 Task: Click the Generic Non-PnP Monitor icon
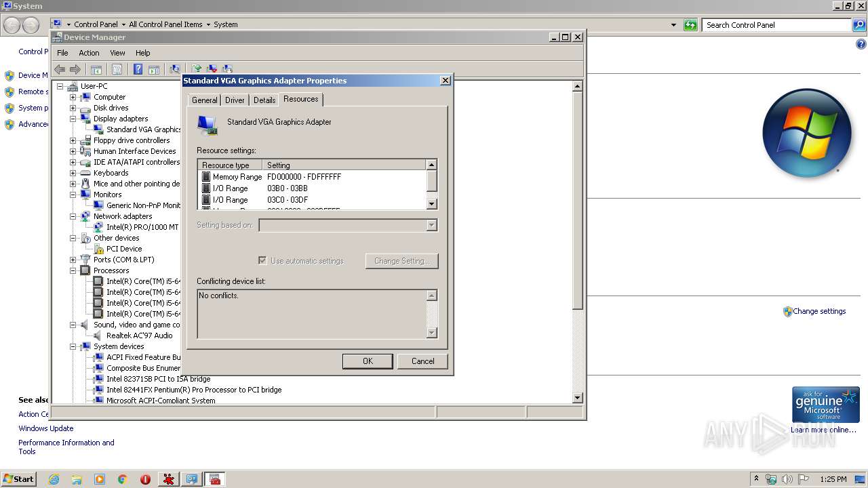coord(98,205)
